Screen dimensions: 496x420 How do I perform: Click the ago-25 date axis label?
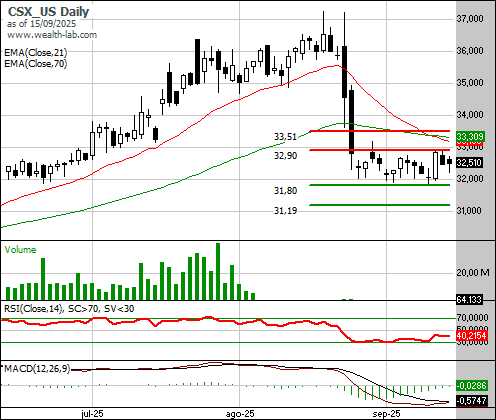[x=240, y=414]
